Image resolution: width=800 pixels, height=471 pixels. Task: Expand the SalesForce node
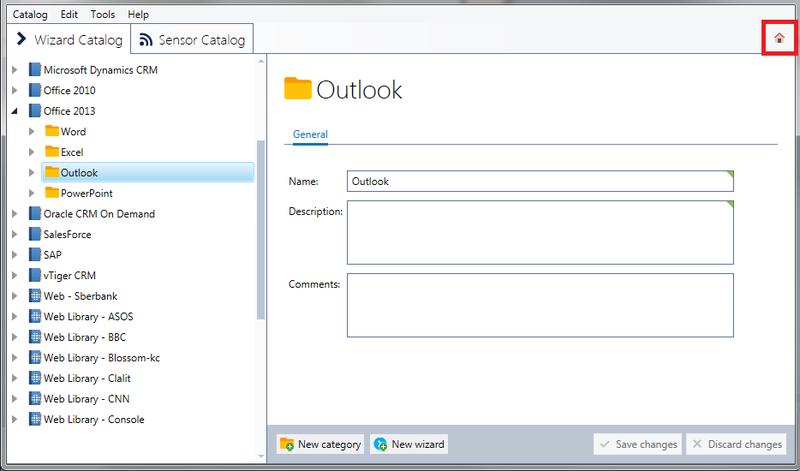[15, 234]
